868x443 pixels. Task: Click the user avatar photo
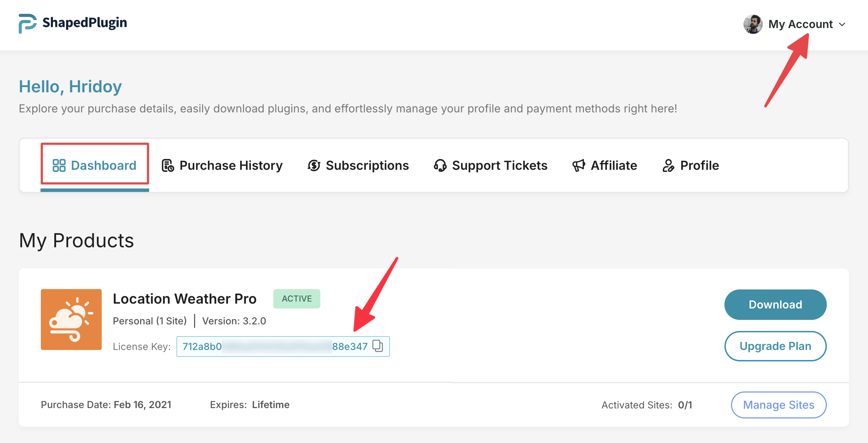[x=753, y=24]
